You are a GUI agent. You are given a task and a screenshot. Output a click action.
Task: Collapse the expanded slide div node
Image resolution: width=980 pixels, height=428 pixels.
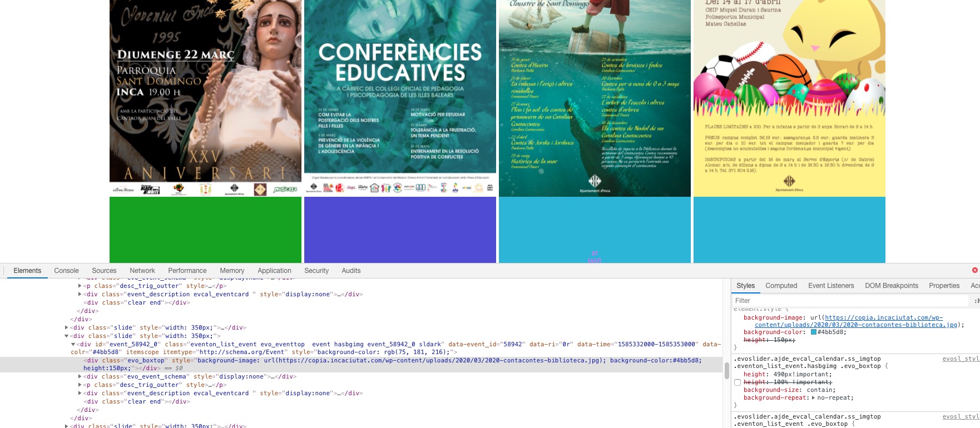67,336
